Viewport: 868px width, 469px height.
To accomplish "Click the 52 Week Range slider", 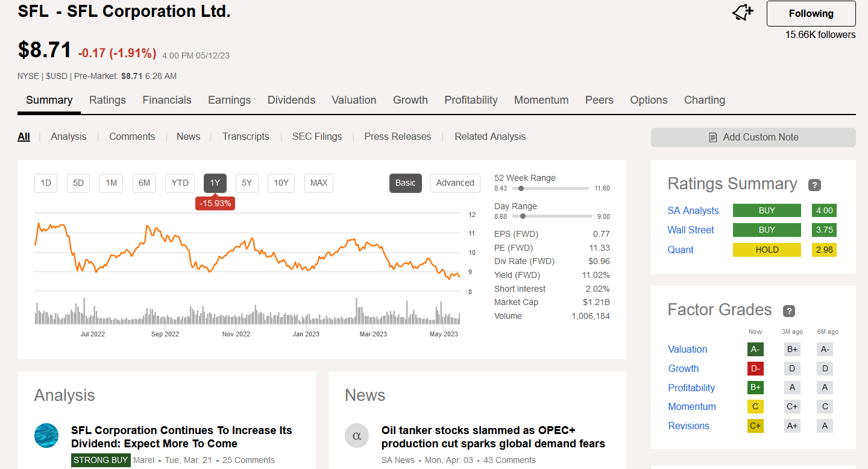I will click(550, 188).
